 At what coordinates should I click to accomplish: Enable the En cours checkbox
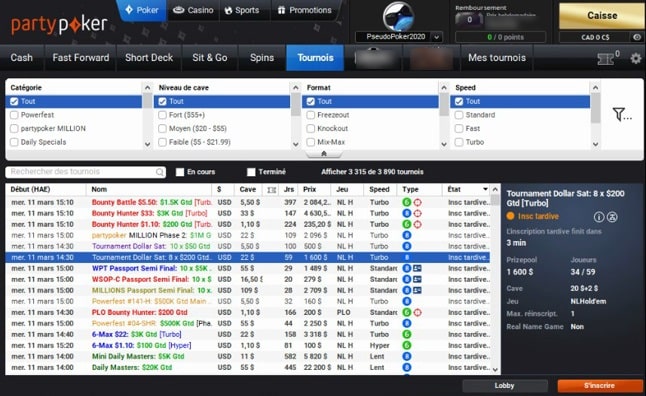click(x=180, y=172)
